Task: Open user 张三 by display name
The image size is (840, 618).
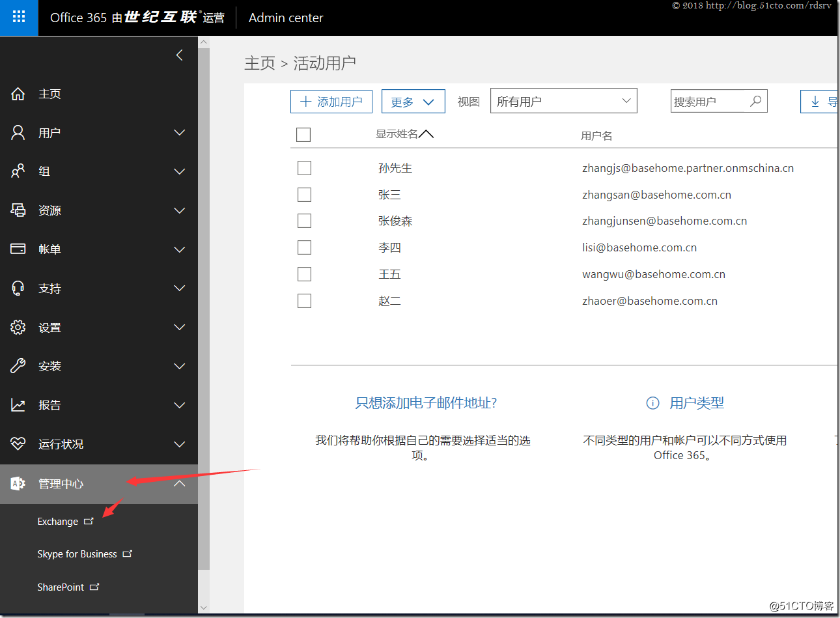Action: coord(389,195)
